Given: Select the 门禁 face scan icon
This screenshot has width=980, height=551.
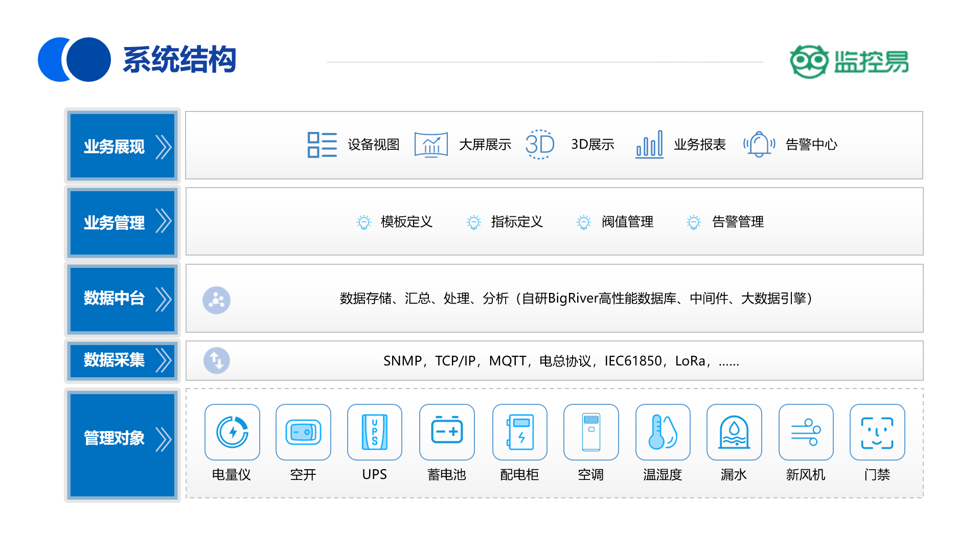Looking at the screenshot, I should pos(877,432).
